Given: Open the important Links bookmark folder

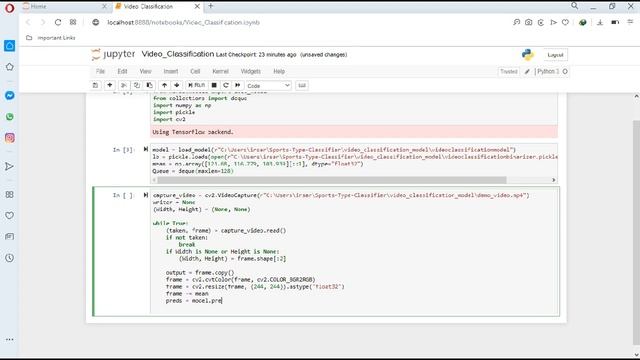Looking at the screenshot, I should click(51, 38).
